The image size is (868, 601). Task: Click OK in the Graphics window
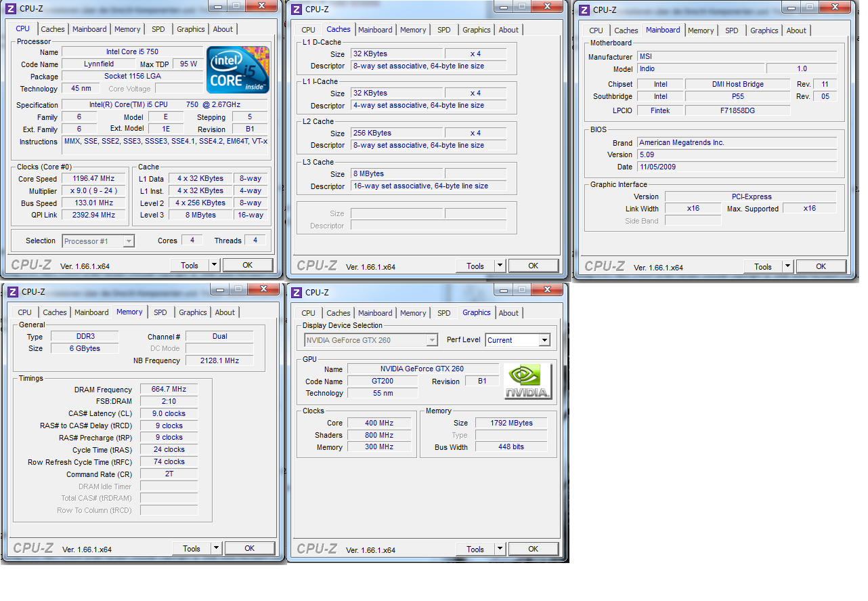pos(534,549)
